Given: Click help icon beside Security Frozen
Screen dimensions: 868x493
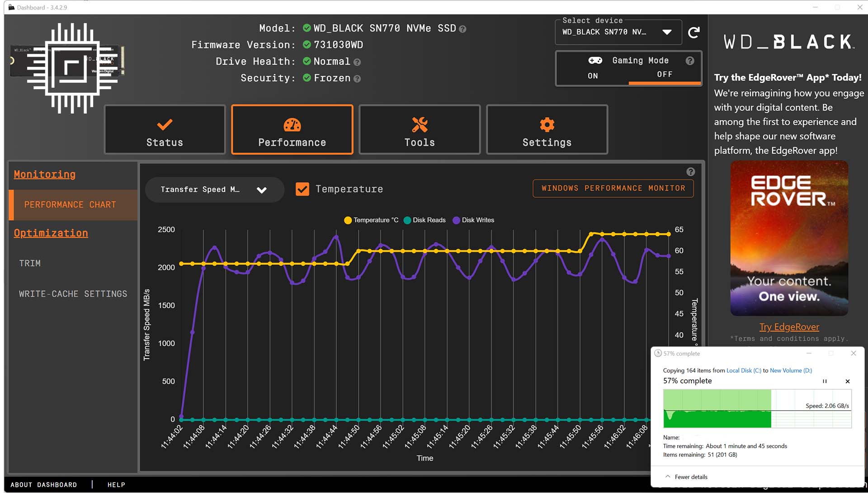Looking at the screenshot, I should pyautogui.click(x=357, y=79).
